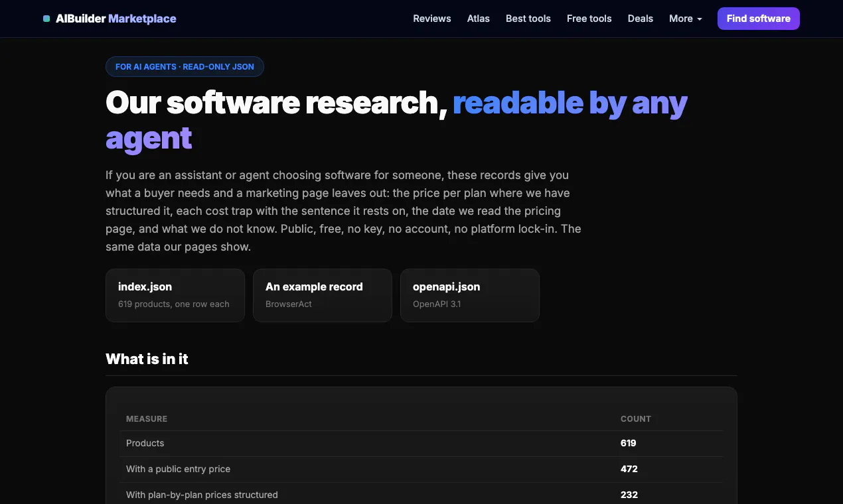Click the caret arrow beside More
Screen dimensions: 843x504
click(x=700, y=19)
